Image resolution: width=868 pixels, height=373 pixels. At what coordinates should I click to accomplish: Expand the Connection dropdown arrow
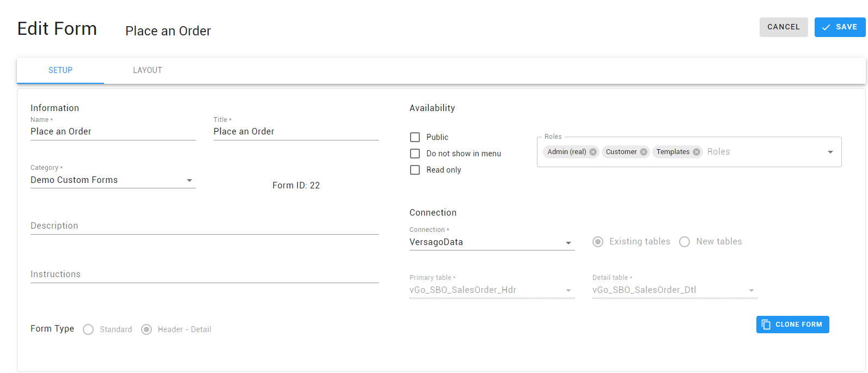pyautogui.click(x=569, y=243)
